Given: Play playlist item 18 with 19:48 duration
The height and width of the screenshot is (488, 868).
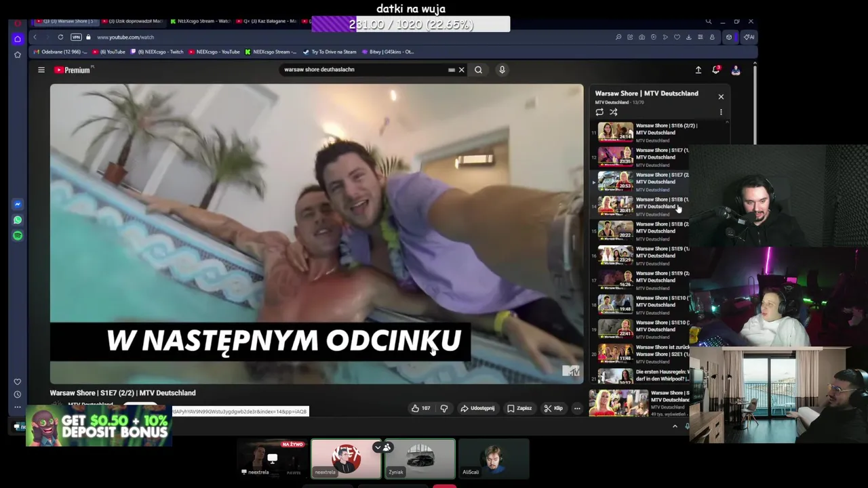Looking at the screenshot, I should (x=641, y=305).
